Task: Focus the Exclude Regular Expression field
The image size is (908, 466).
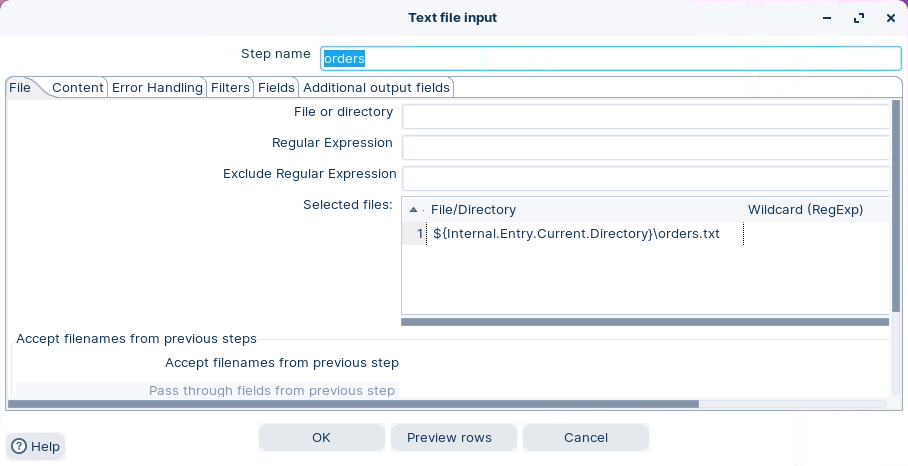Action: (x=645, y=179)
